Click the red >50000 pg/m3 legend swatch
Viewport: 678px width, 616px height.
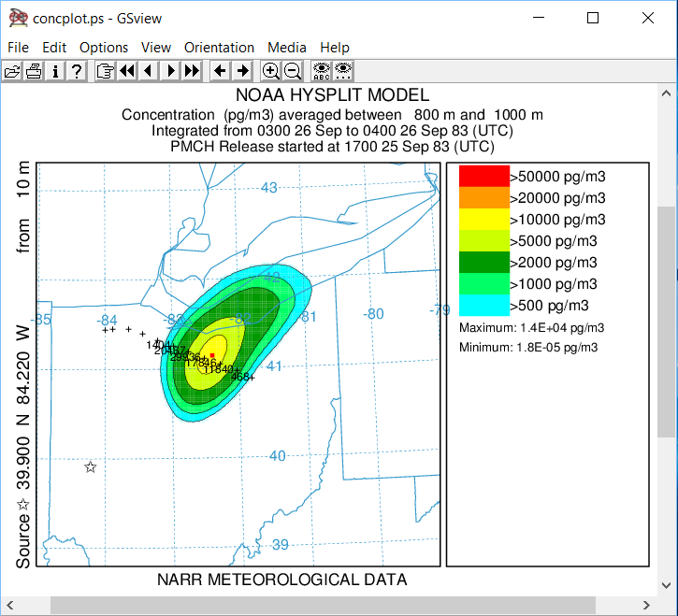tap(483, 176)
